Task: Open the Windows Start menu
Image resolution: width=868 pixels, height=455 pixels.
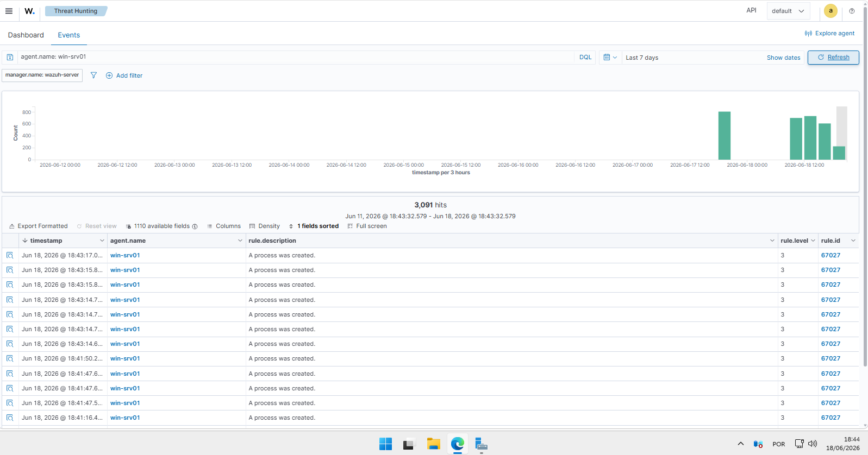Action: click(385, 444)
